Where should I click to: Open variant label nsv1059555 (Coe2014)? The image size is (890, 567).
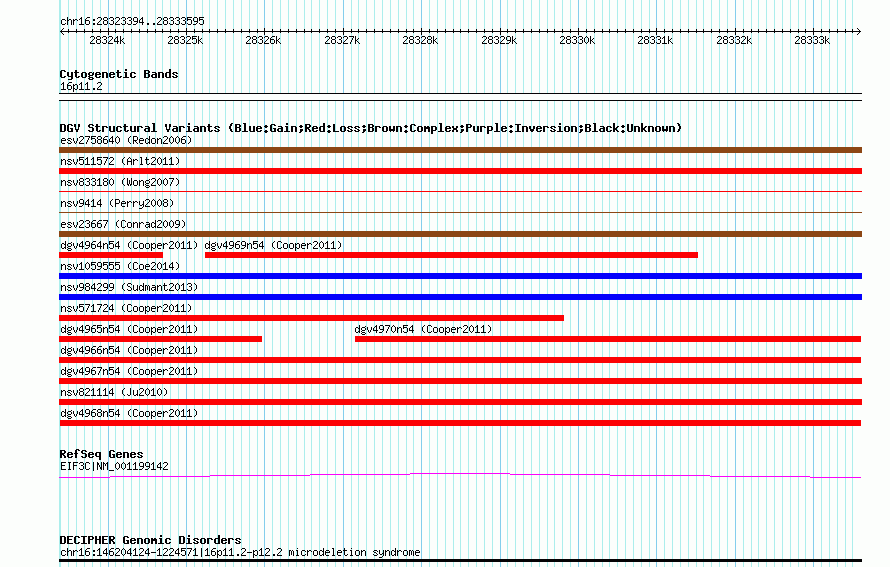120,266
